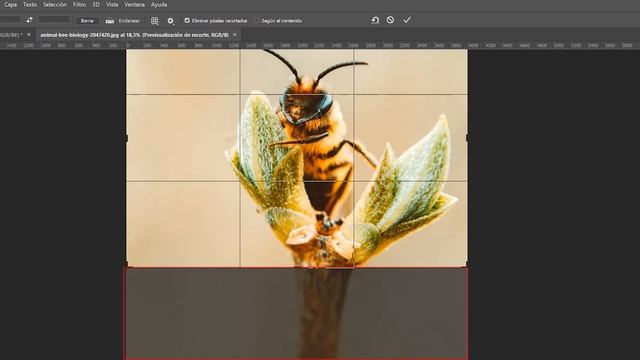
Task: Commit the crop with the checkmark
Action: (407, 20)
